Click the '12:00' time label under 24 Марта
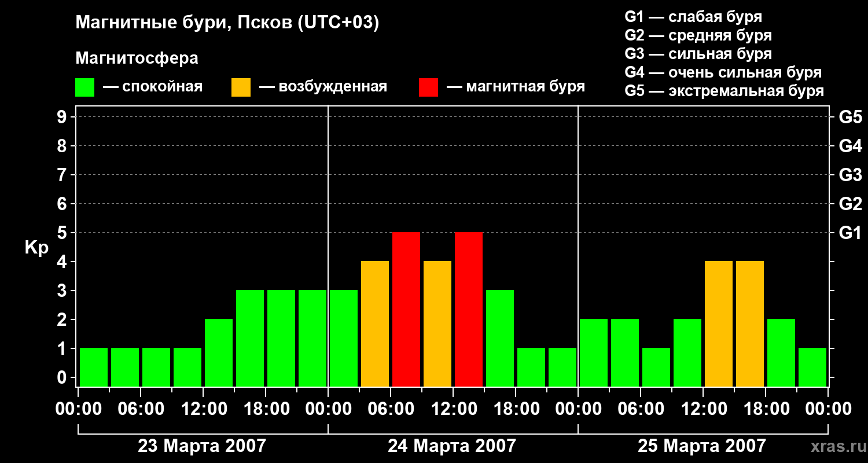This screenshot has height=463, width=868. point(453,409)
